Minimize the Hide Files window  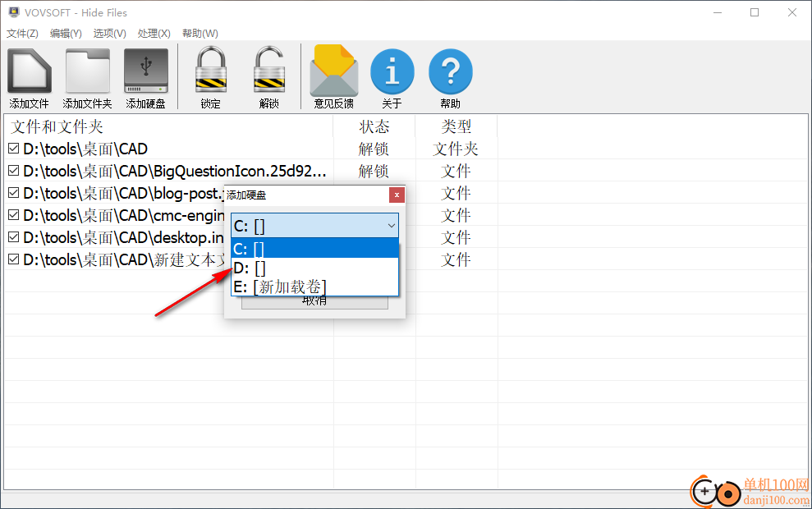[x=718, y=12]
